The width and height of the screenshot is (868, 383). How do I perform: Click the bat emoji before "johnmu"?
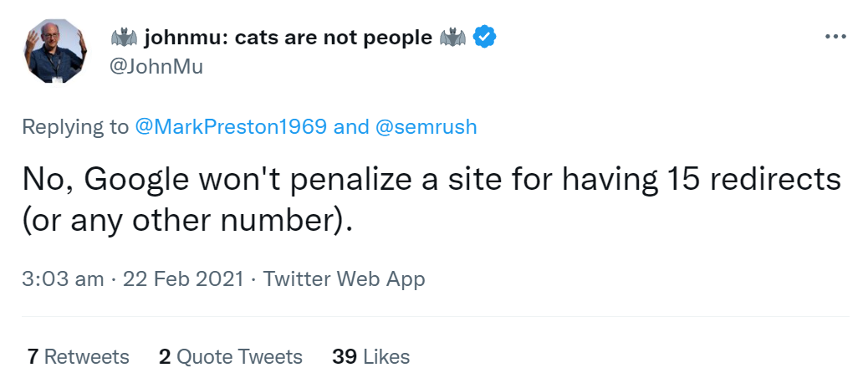(x=124, y=38)
